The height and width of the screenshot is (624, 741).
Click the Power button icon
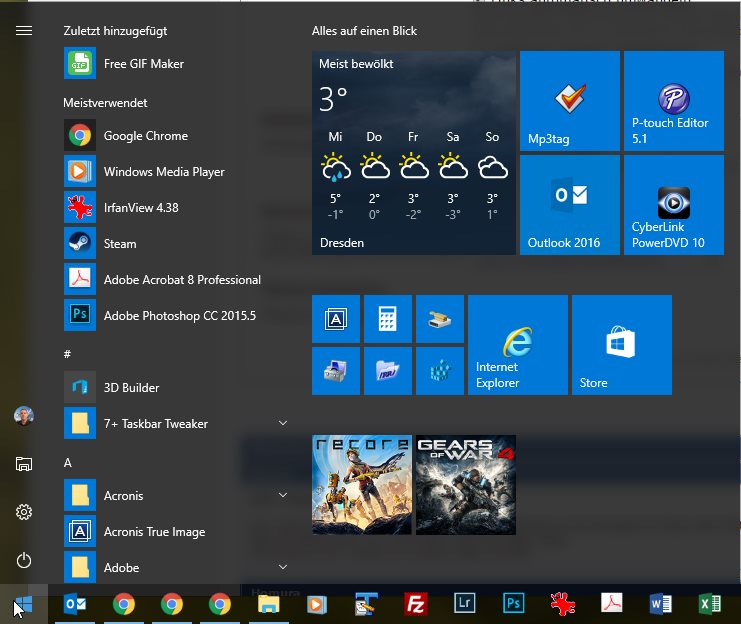24,560
